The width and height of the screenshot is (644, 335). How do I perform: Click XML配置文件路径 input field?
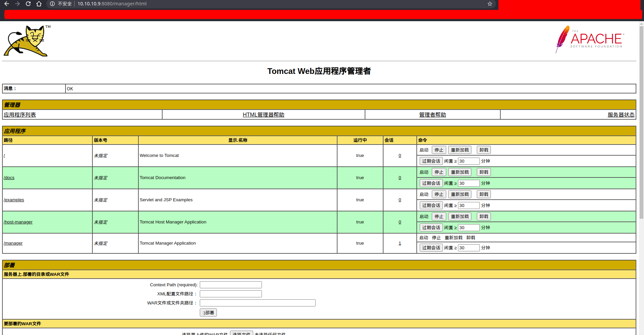click(x=231, y=294)
